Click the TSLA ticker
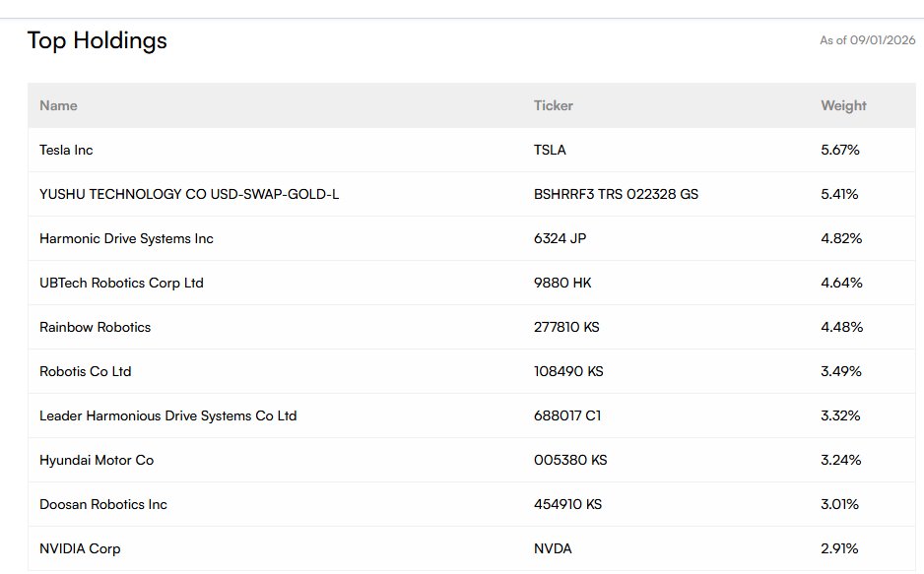The width and height of the screenshot is (924, 574). tap(550, 150)
